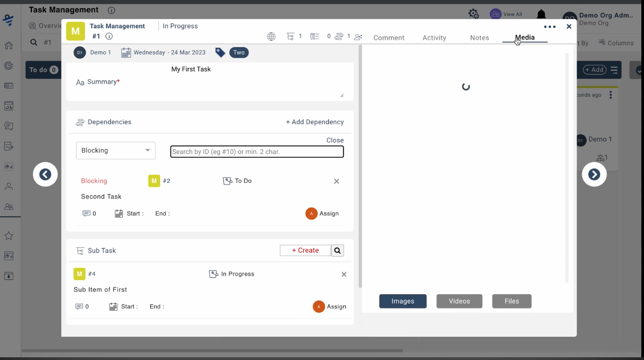Open three-dot menu on background task card
The width and height of the screenshot is (644, 360).
[611, 95]
